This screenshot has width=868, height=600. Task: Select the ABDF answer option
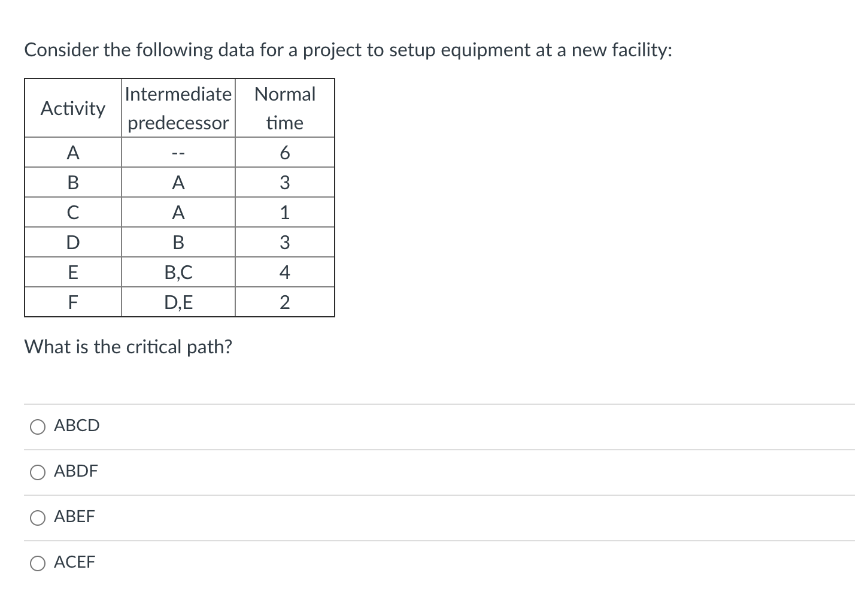click(x=38, y=472)
